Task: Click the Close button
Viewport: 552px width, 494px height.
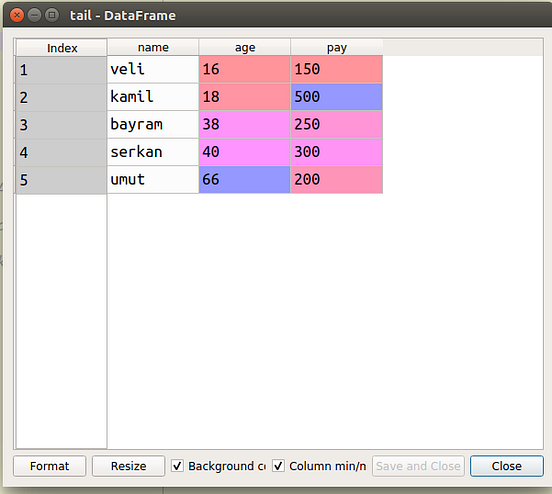Action: coord(507,466)
